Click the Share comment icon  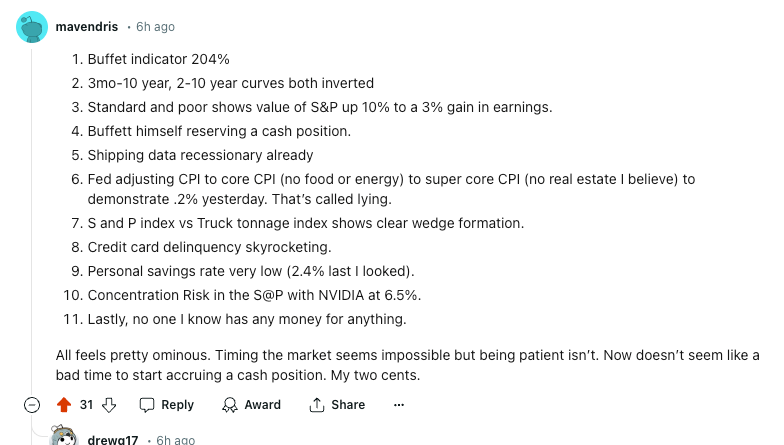(318, 405)
